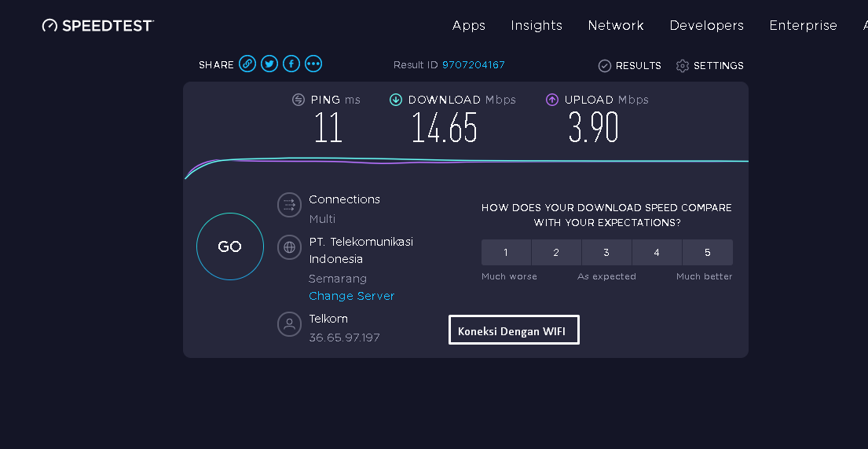Select rating 4 for download speed
The width and height of the screenshot is (868, 449).
coord(657,253)
